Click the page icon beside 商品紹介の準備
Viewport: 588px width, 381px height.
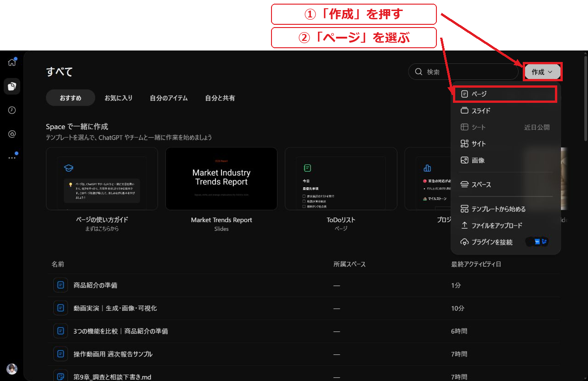pyautogui.click(x=61, y=285)
